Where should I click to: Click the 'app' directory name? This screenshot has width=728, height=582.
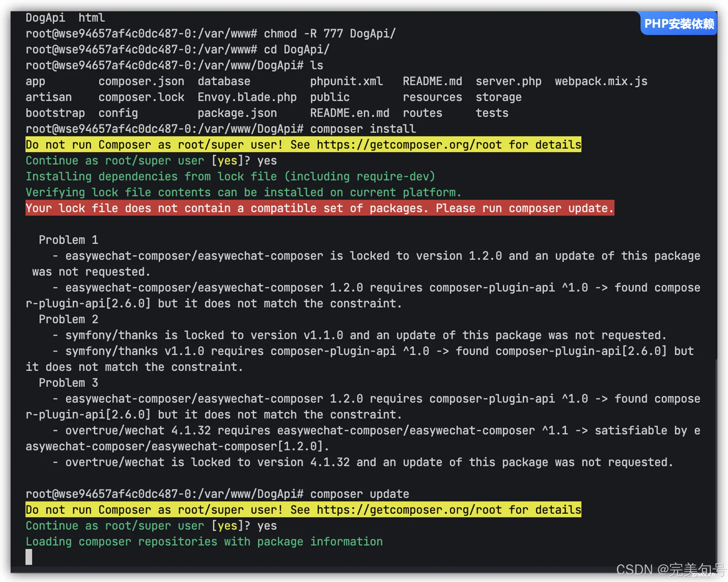pos(36,81)
